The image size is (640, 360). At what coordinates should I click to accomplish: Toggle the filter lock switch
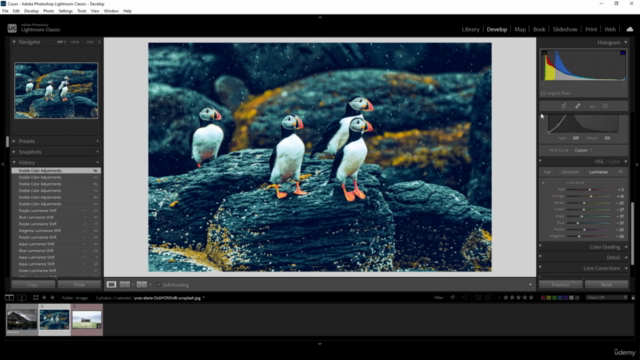[633, 298]
